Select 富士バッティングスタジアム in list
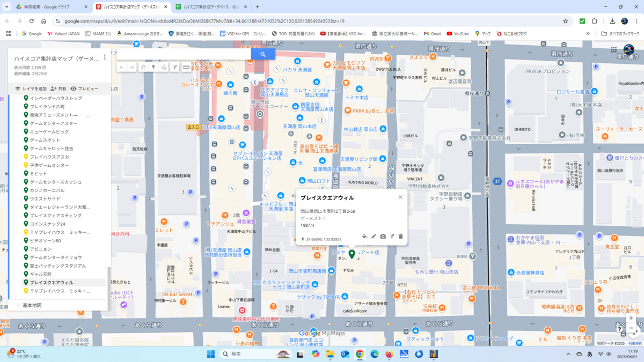 pos(57,265)
